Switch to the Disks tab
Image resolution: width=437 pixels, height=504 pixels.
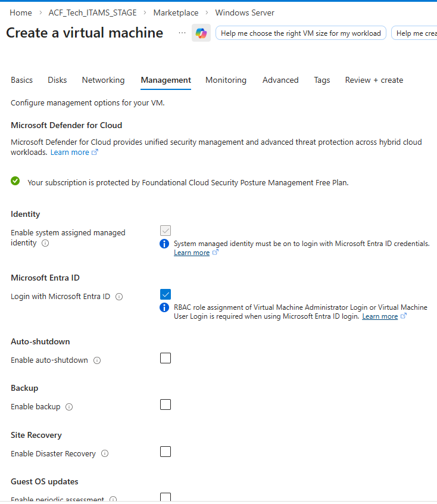click(x=57, y=80)
